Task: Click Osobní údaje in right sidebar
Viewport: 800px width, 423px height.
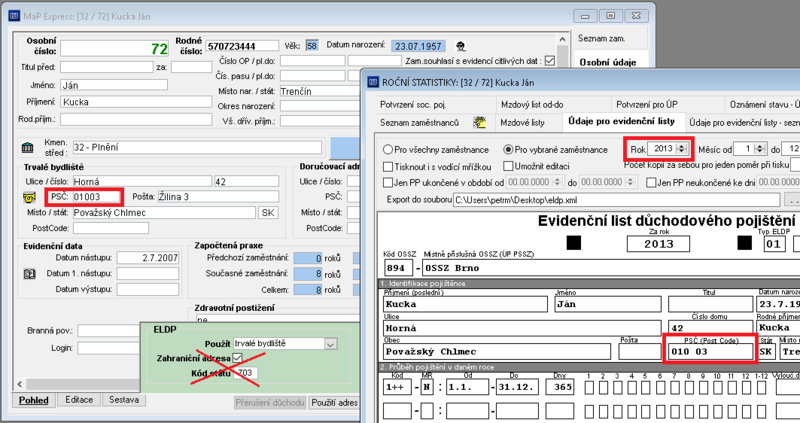Action: pos(608,62)
